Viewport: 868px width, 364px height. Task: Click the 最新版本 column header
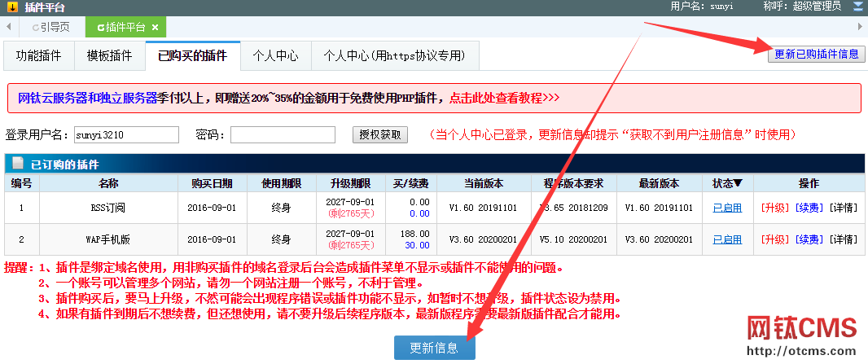pos(659,184)
